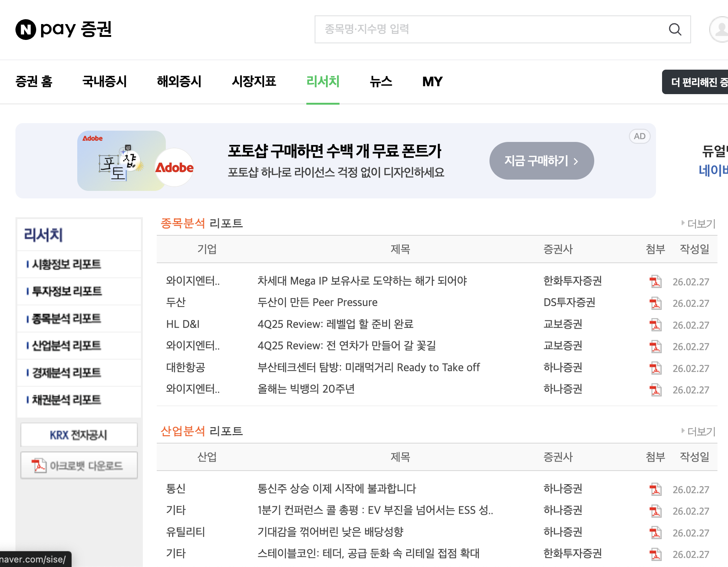The height and width of the screenshot is (567, 728).
Task: Open the 시장지표 menu item
Action: 254,82
